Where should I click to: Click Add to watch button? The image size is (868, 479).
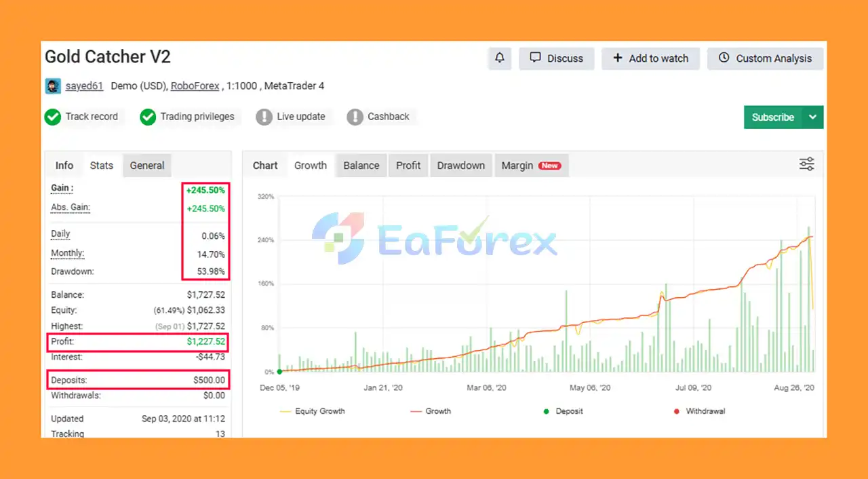[x=650, y=58]
